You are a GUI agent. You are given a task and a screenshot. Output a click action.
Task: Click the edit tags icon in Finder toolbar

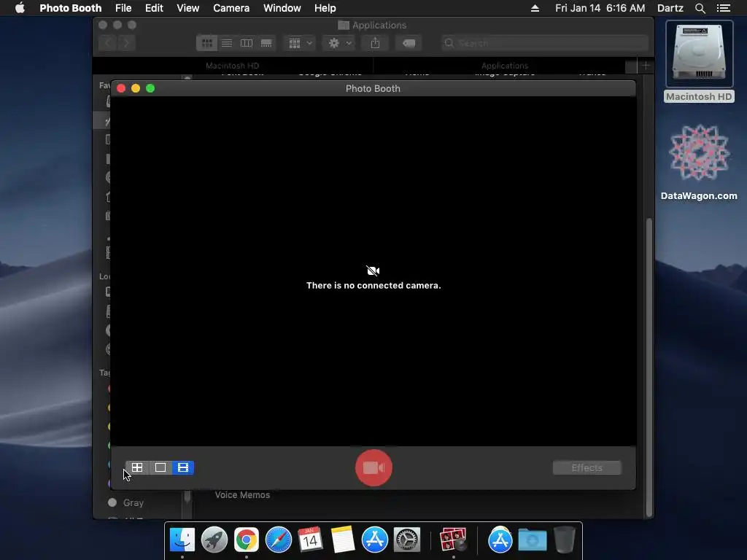point(409,43)
